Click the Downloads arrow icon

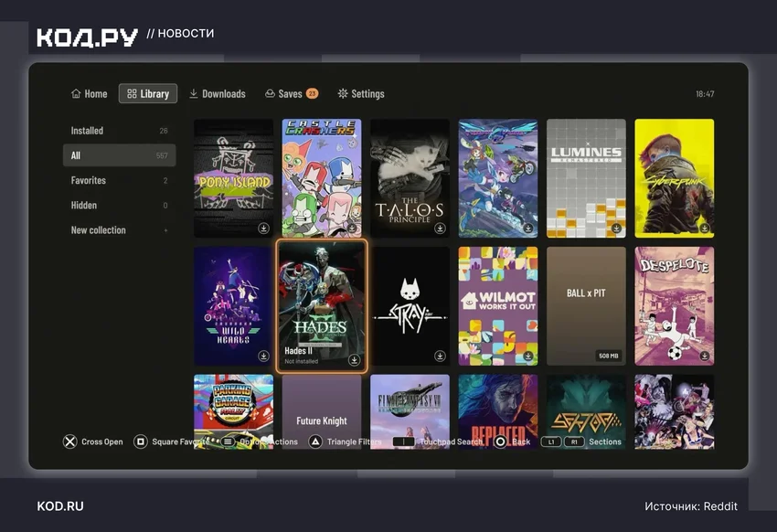coord(194,93)
